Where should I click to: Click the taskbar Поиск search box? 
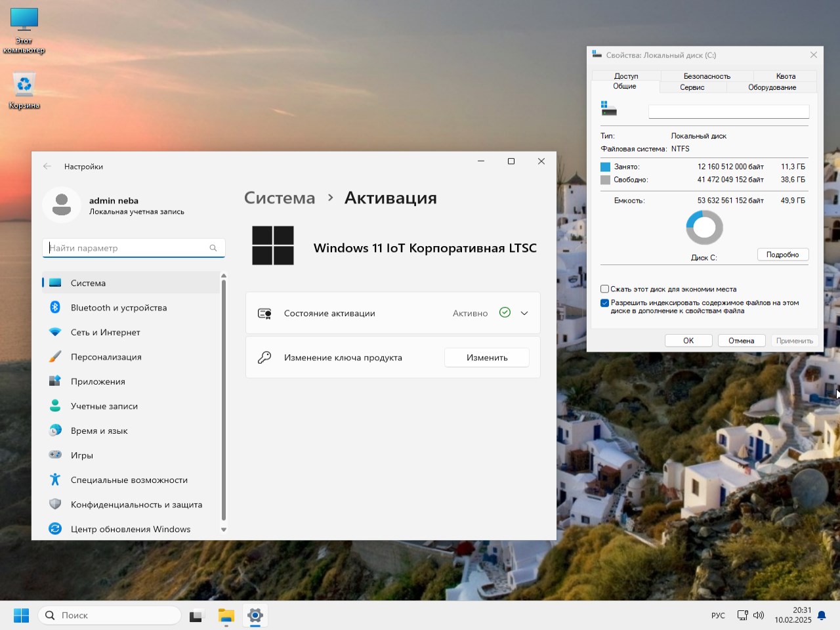click(x=110, y=616)
